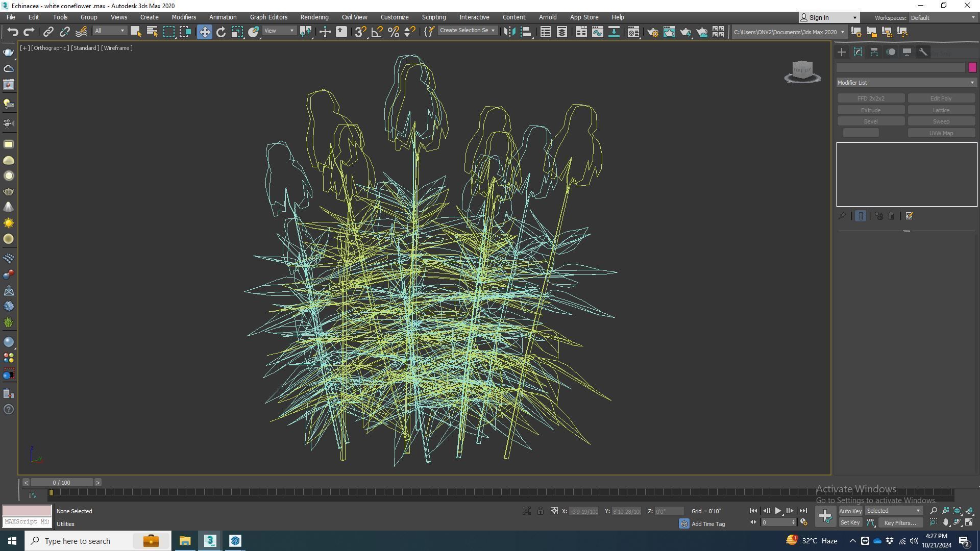This screenshot has height=551, width=980.
Task: Open the Render Setup teapot icon
Action: click(x=652, y=32)
